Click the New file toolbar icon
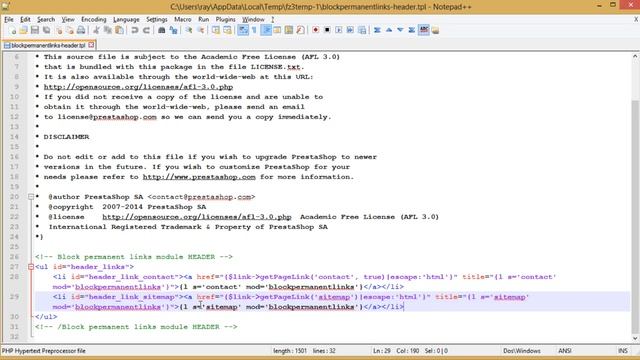 point(13,30)
